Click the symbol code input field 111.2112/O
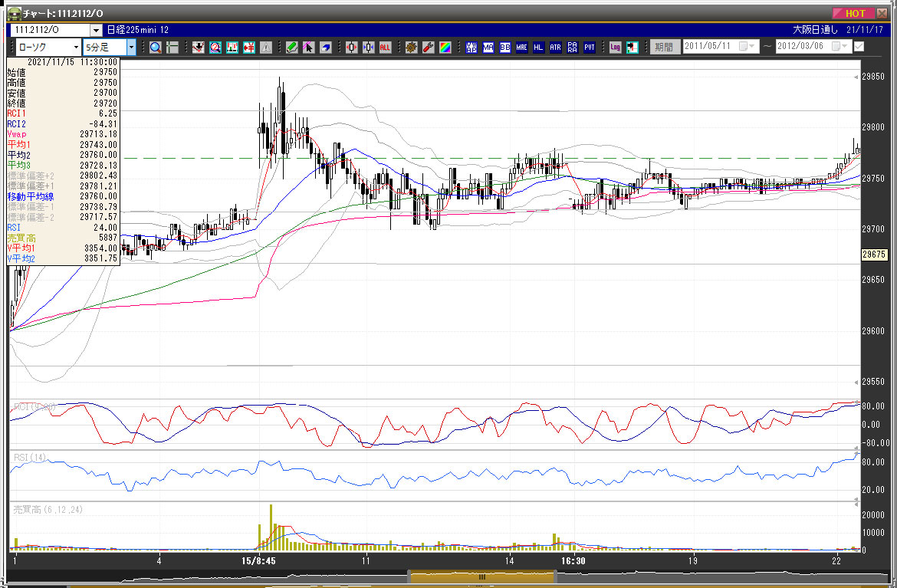The height and width of the screenshot is (588, 897). (51, 30)
